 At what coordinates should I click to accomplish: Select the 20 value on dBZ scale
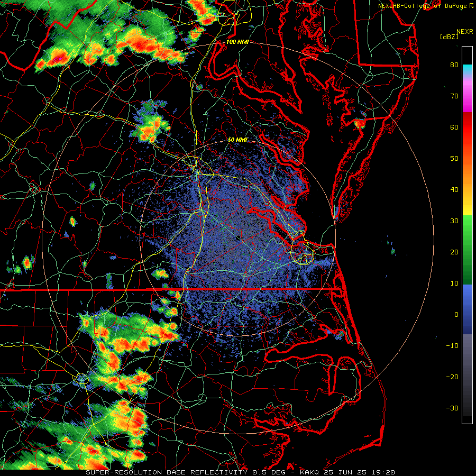454,252
